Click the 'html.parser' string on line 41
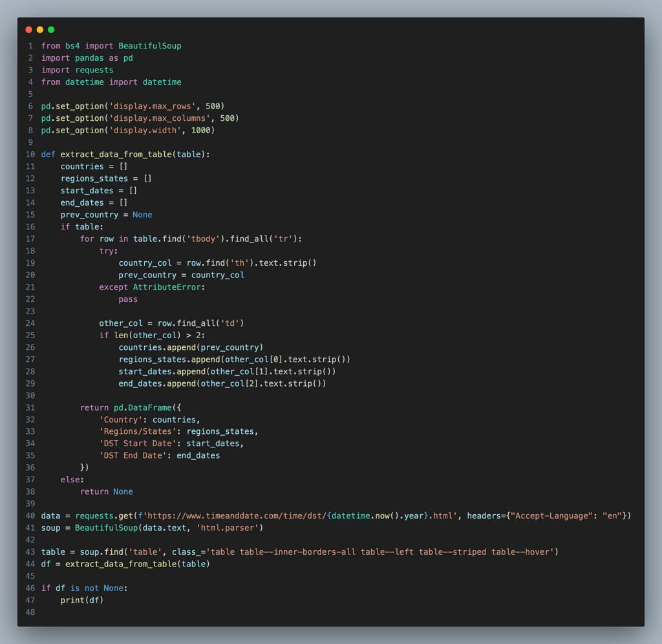This screenshot has height=644, width=662. (227, 528)
